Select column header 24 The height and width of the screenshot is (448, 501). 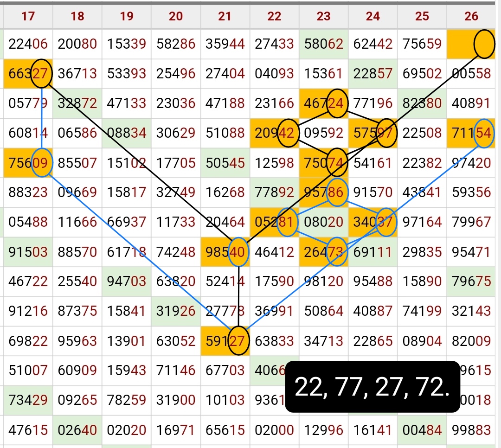click(x=373, y=16)
